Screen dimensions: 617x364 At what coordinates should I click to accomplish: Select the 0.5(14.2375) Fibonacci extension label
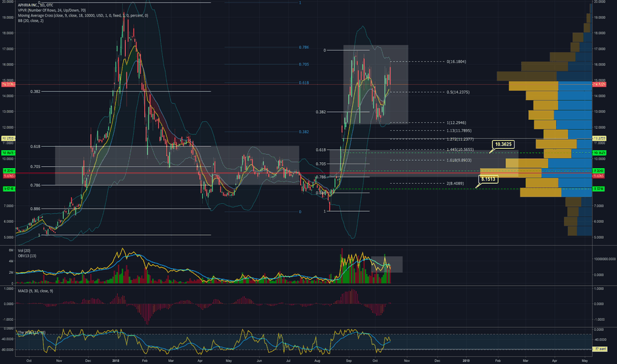coord(458,92)
